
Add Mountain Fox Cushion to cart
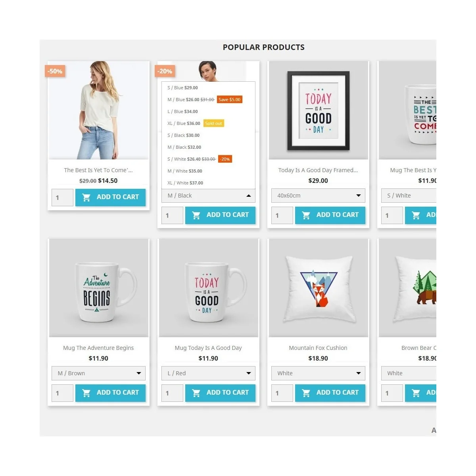[x=330, y=393]
